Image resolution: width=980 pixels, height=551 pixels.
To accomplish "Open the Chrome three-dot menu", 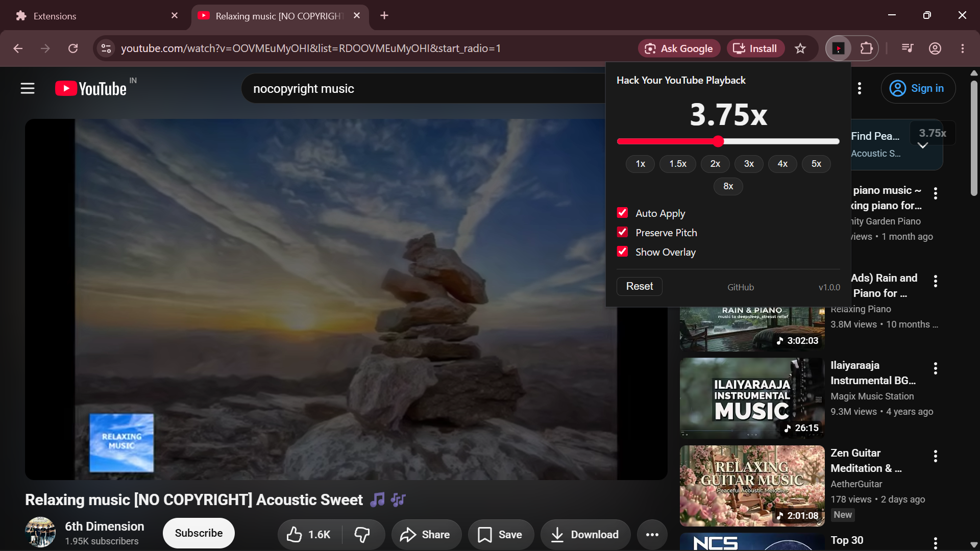I will [963, 48].
